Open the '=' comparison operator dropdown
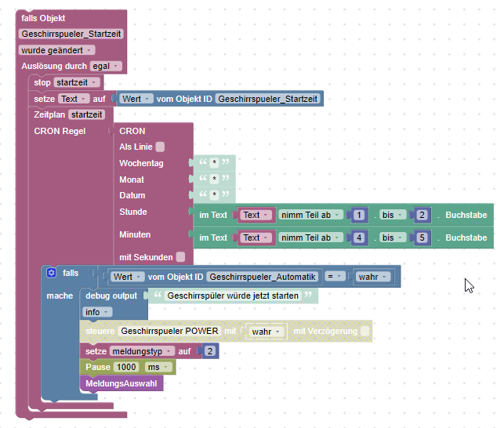The height and width of the screenshot is (428, 504). click(x=335, y=277)
